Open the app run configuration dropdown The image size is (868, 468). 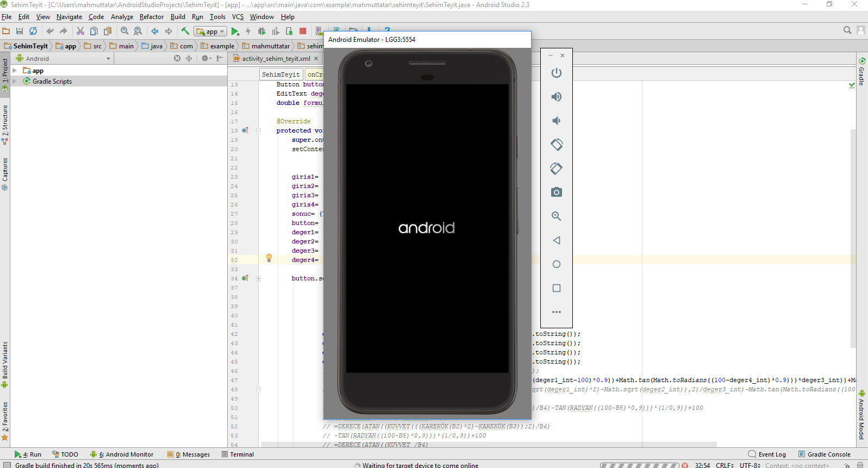click(210, 32)
